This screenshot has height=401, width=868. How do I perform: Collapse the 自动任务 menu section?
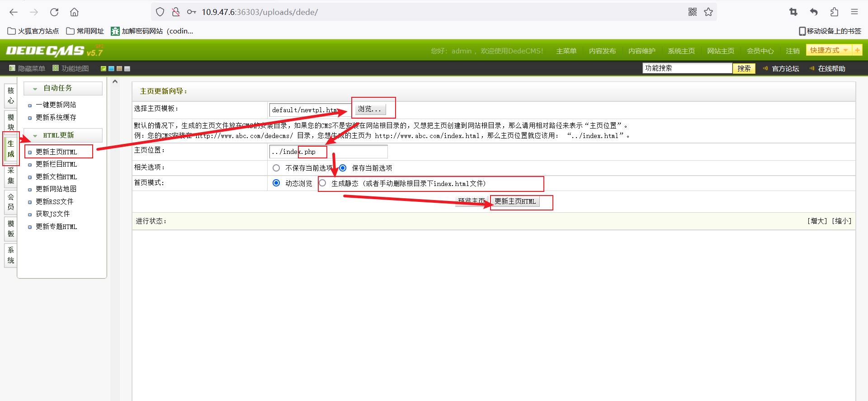coord(63,88)
